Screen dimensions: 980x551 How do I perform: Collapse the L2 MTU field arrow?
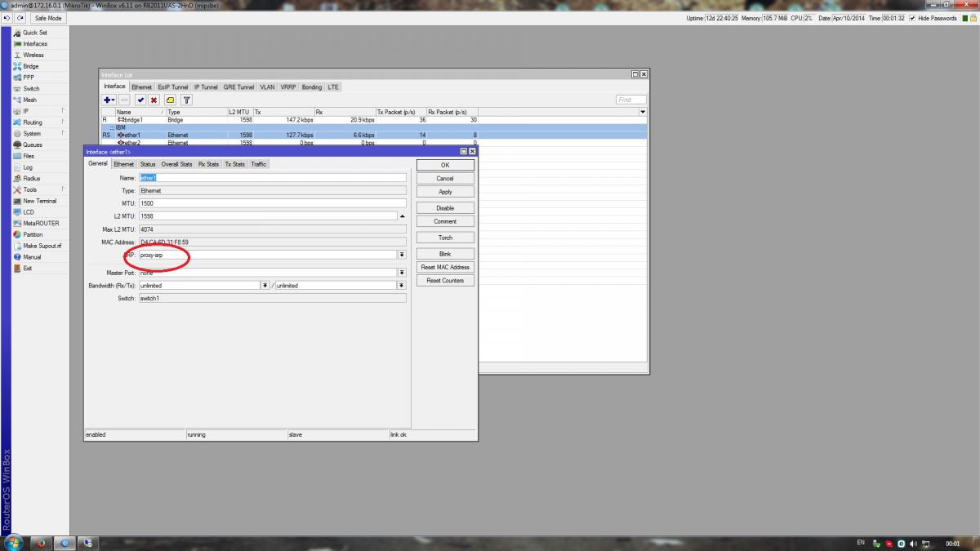402,216
